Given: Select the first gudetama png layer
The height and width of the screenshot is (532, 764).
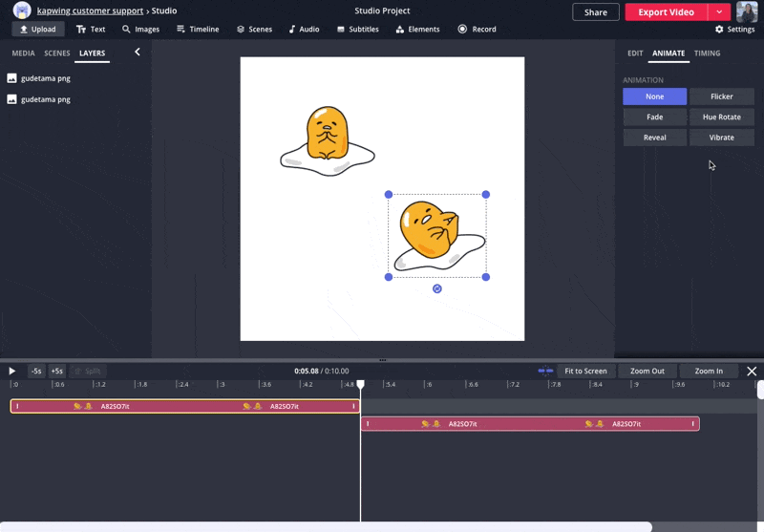Looking at the screenshot, I should coord(45,78).
